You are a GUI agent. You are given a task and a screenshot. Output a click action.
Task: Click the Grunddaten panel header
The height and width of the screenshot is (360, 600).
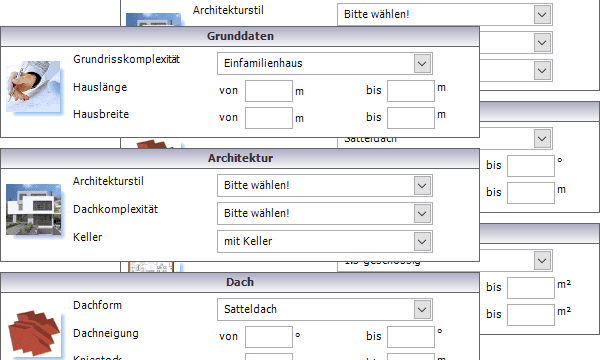point(240,36)
